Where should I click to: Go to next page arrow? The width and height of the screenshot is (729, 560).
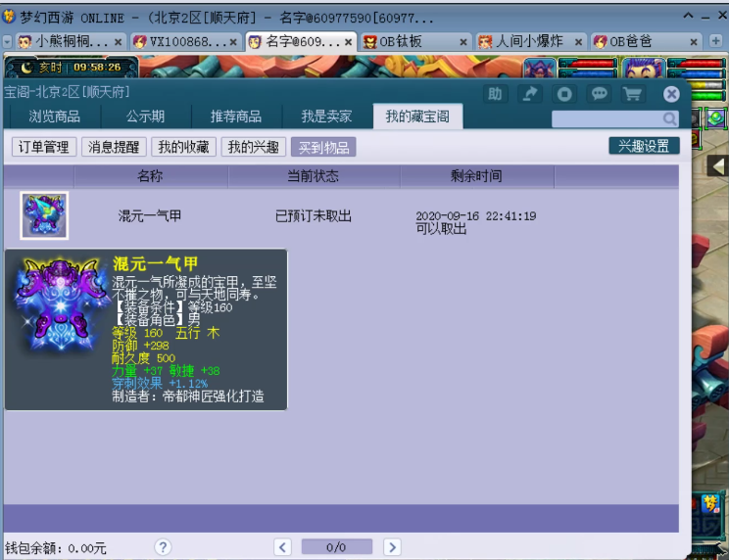pyautogui.click(x=392, y=547)
